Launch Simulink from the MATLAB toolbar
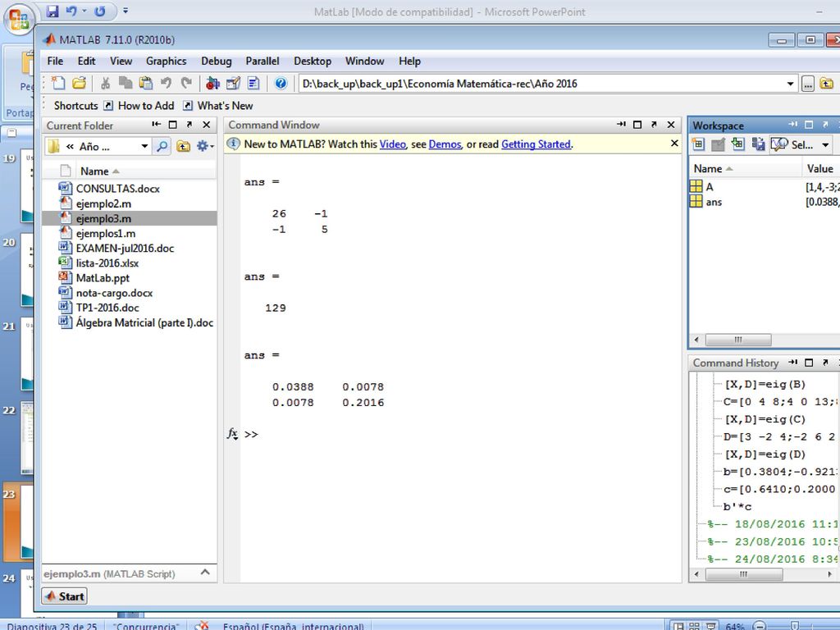 212,83
